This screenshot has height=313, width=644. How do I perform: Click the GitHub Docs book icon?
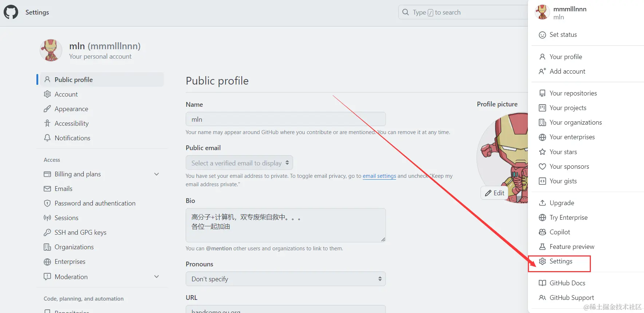pyautogui.click(x=542, y=283)
